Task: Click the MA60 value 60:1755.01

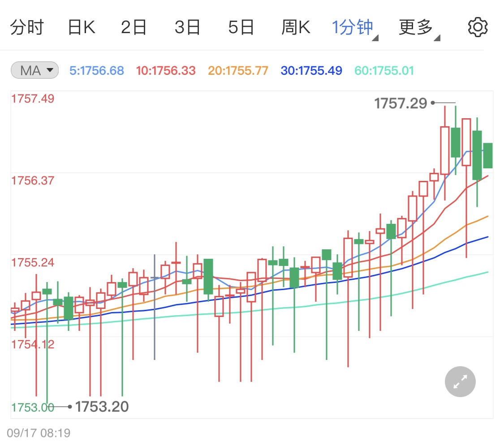Action: 384,70
